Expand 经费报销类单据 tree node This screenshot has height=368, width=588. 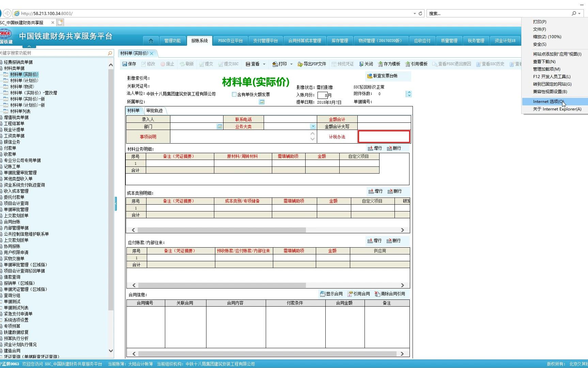(1, 62)
